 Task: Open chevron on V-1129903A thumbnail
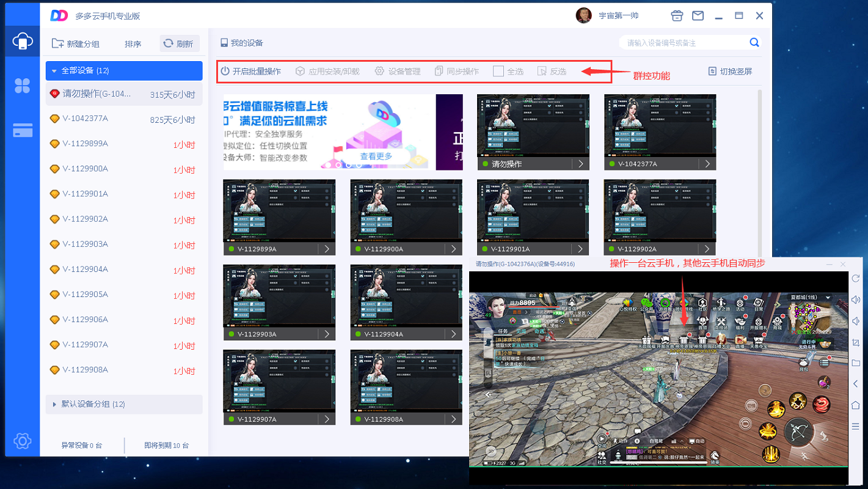click(327, 334)
